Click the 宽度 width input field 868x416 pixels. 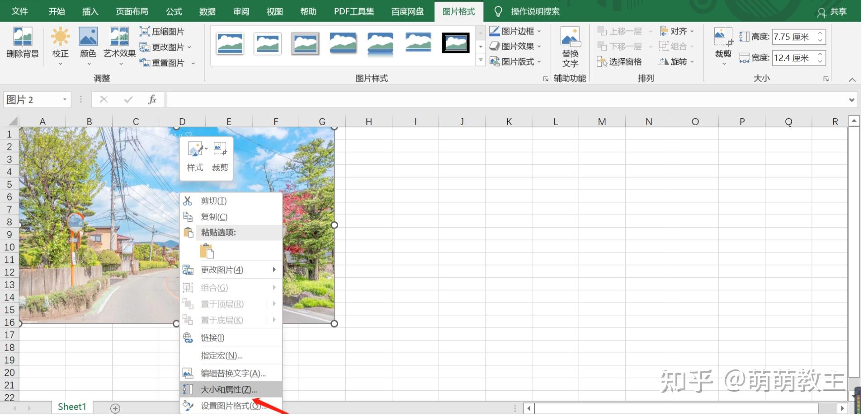pos(794,58)
